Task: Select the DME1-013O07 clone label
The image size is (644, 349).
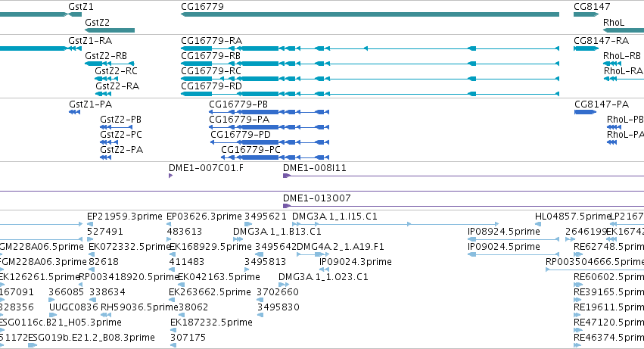Action: (317, 198)
